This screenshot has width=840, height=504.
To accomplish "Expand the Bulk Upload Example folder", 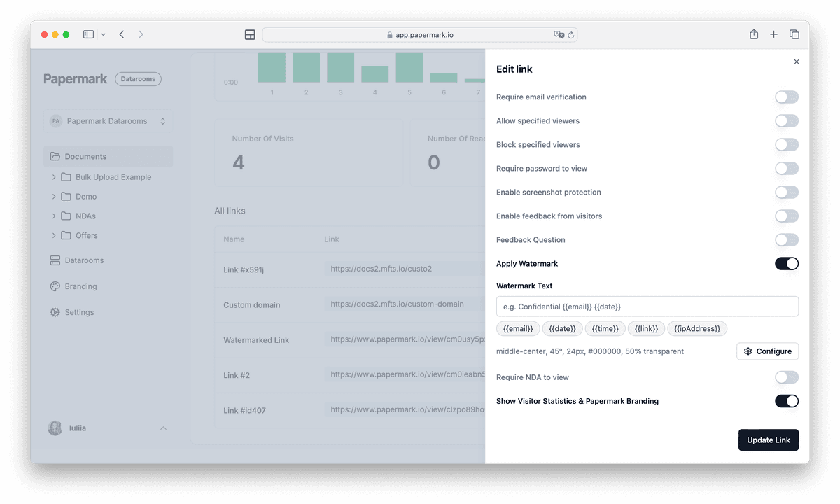I will pyautogui.click(x=54, y=177).
